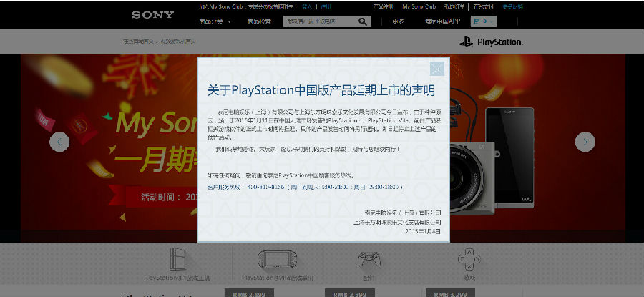Click the 活动时间 label on banner

click(161, 198)
